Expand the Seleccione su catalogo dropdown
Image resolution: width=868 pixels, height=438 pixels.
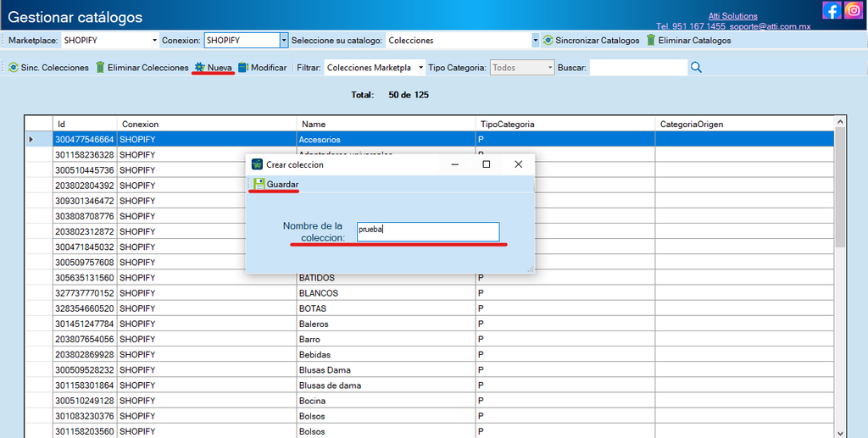coord(536,41)
